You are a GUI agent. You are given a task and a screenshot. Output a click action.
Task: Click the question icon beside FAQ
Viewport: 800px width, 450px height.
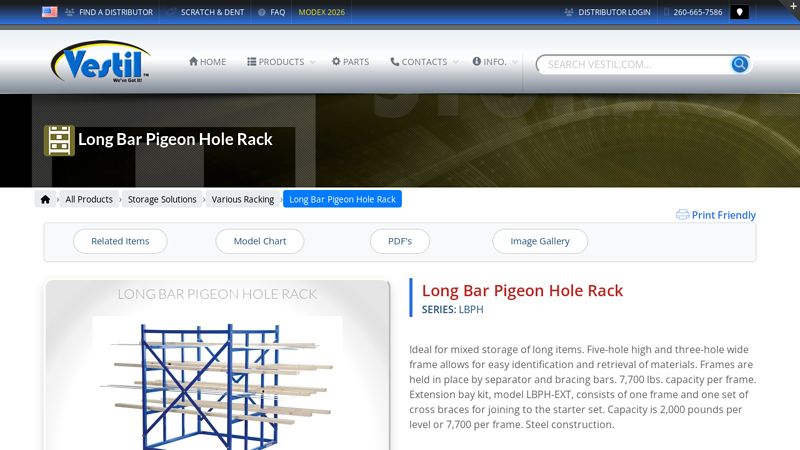tap(262, 12)
